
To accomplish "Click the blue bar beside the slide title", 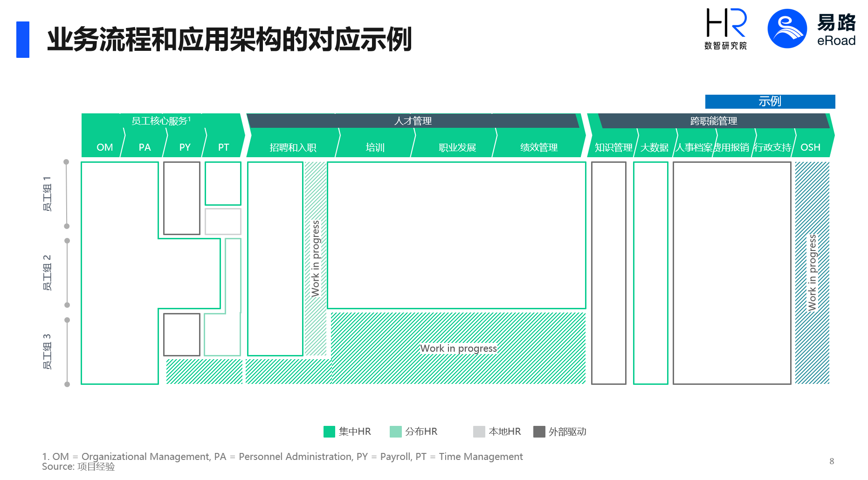I will 23,40.
